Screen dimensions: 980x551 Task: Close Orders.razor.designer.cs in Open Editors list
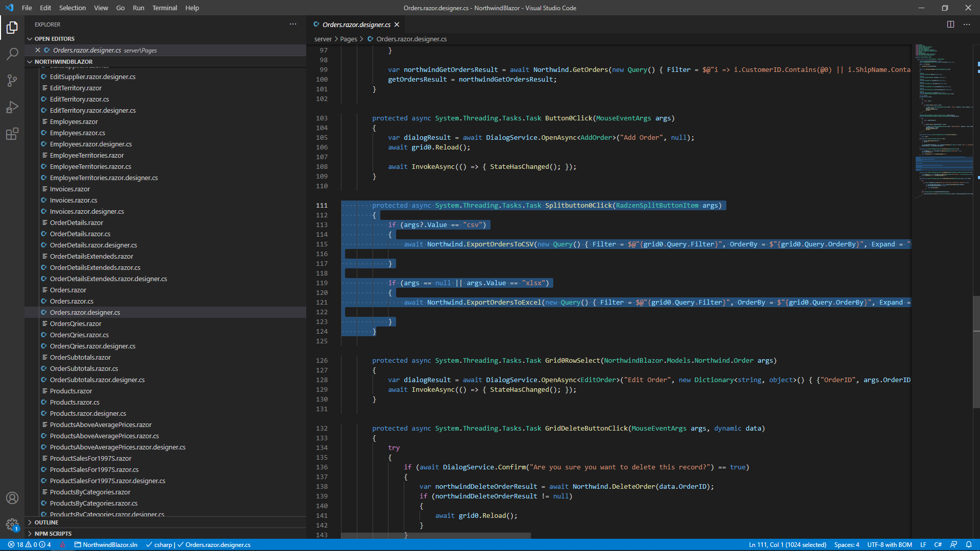pos(38,50)
